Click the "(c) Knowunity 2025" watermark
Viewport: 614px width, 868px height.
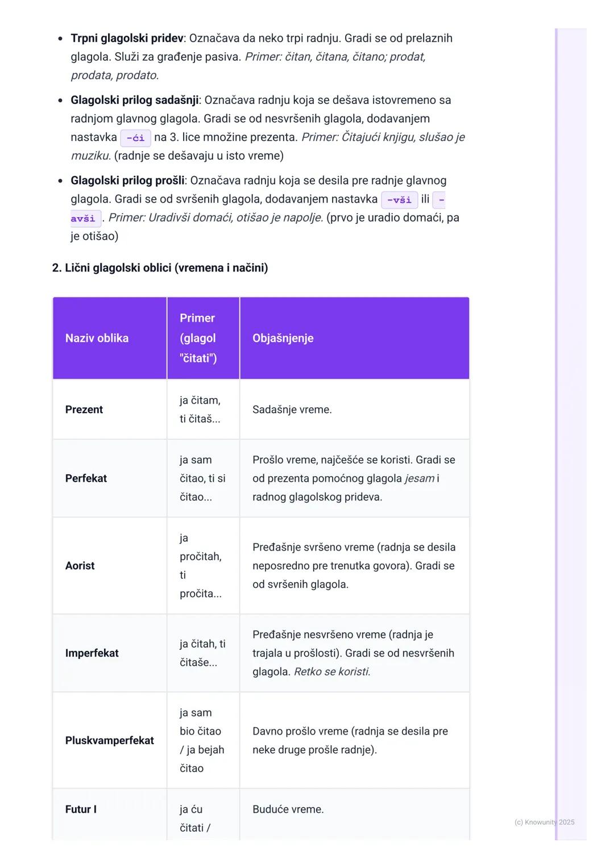tap(544, 822)
